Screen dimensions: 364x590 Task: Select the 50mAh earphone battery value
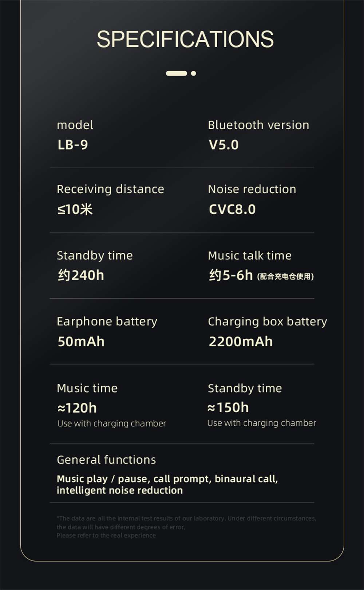81,342
